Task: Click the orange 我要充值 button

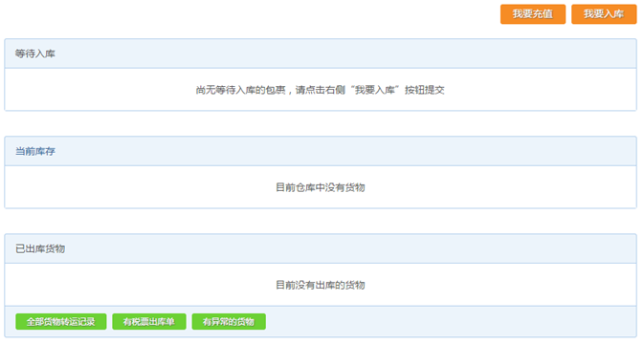Action: coord(533,14)
